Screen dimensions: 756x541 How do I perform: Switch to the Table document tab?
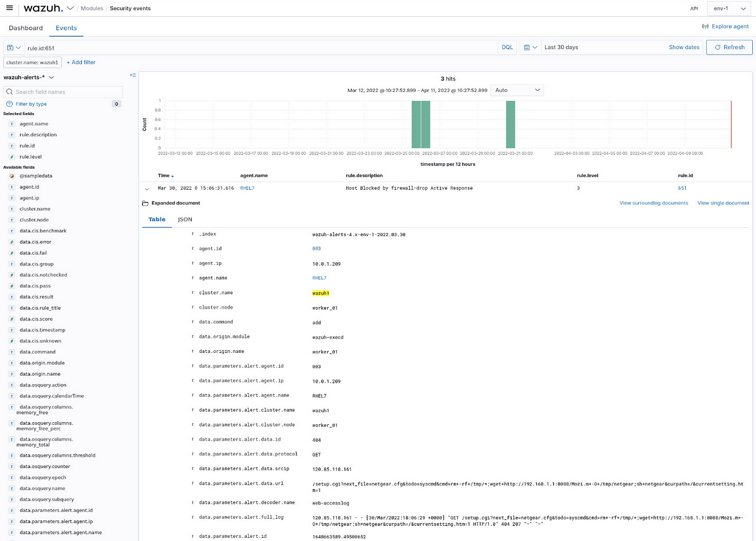(x=157, y=219)
